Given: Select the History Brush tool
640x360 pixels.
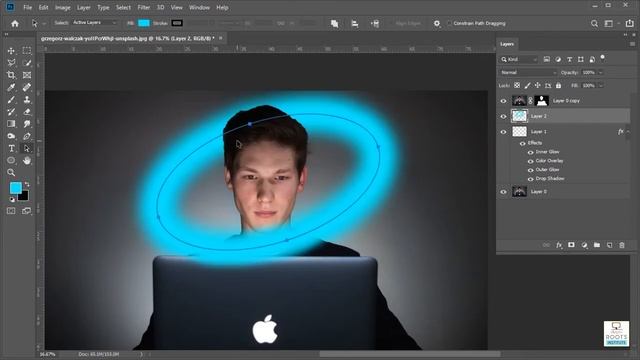Looking at the screenshot, I should pos(11,111).
